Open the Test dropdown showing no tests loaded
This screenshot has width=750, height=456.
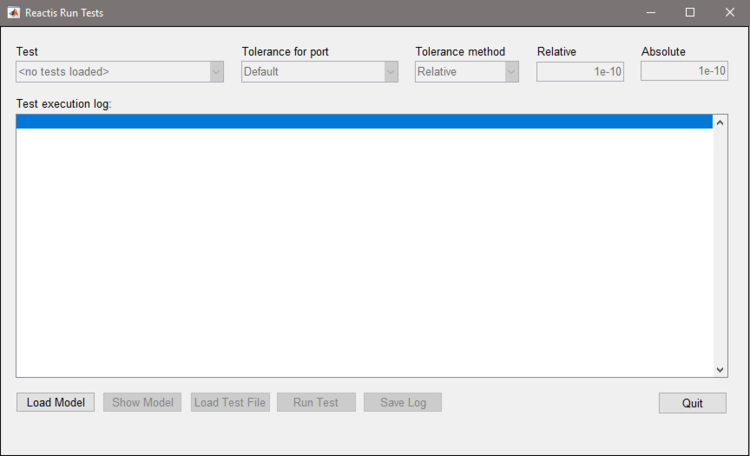coord(120,72)
